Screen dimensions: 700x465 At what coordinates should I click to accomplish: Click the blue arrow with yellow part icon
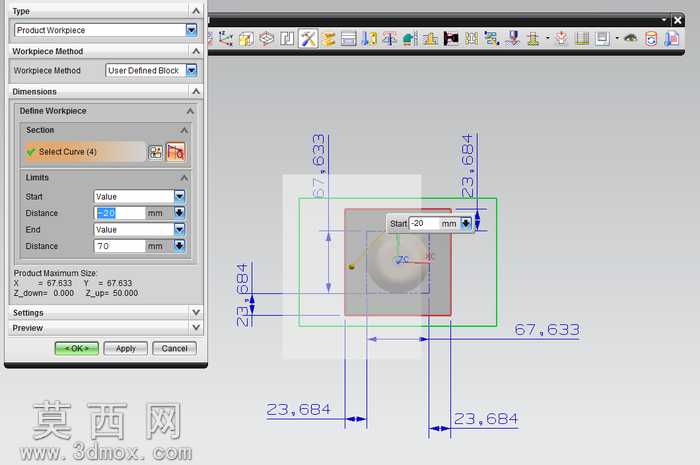coord(369,39)
